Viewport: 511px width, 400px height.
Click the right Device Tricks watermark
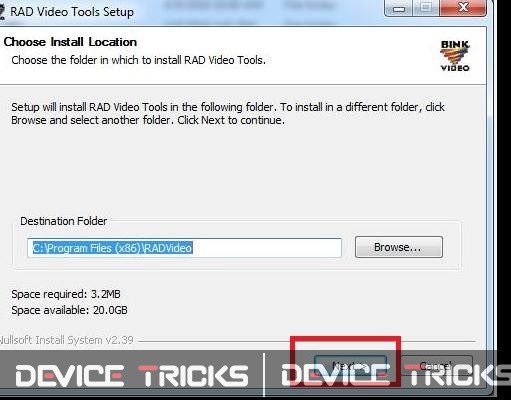point(396,376)
